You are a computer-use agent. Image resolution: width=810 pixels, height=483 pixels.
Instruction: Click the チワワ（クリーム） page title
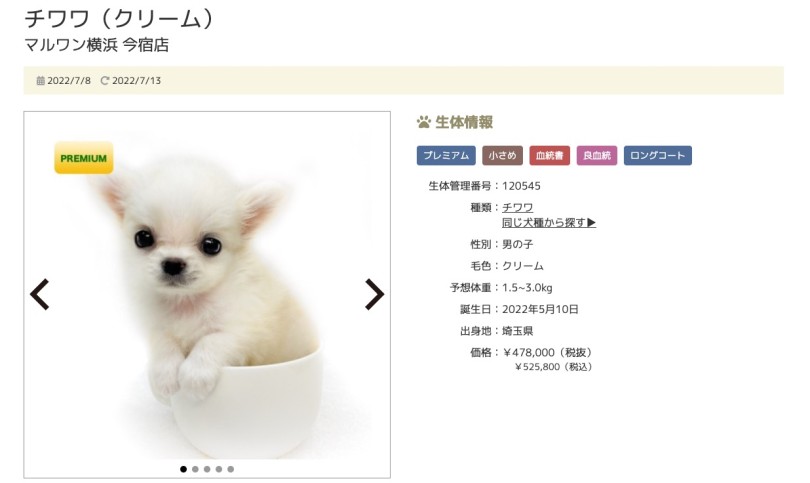pos(120,19)
